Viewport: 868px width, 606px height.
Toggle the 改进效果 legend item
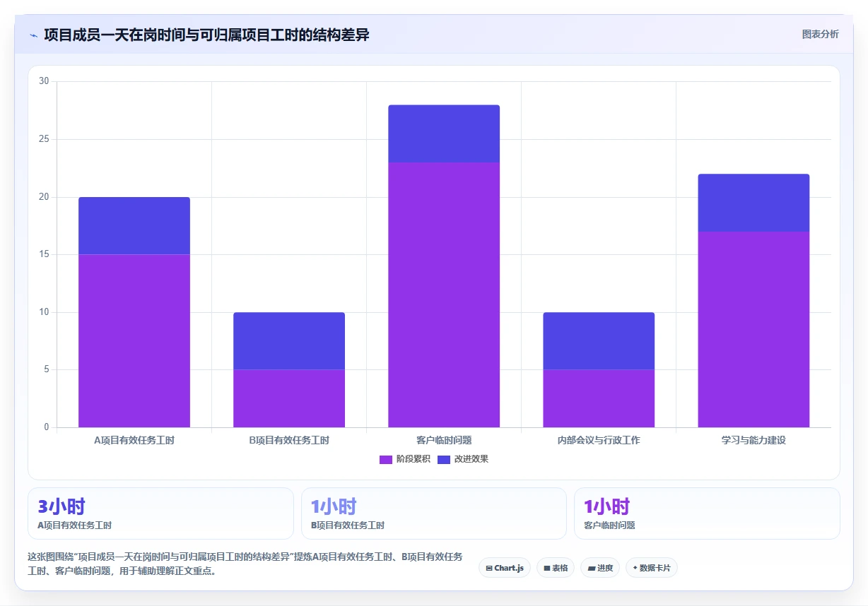463,459
